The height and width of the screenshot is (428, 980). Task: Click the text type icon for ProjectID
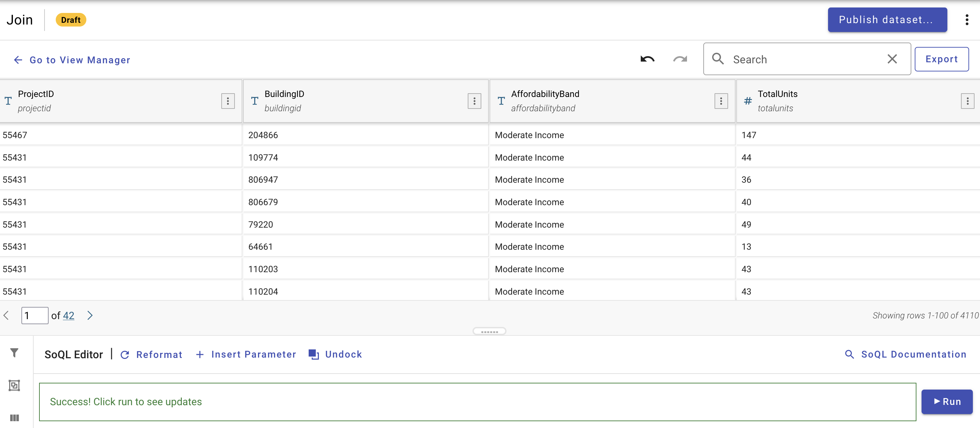[x=8, y=101]
